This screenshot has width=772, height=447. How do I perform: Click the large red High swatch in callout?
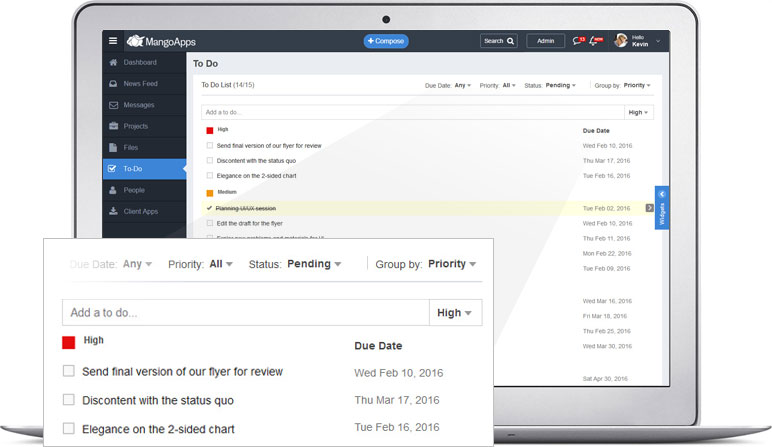68,343
